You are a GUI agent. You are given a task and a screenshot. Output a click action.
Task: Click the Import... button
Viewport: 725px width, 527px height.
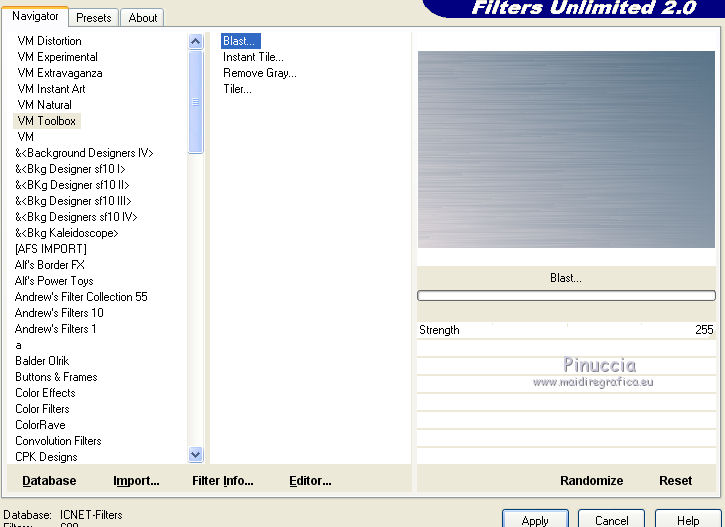(x=136, y=481)
